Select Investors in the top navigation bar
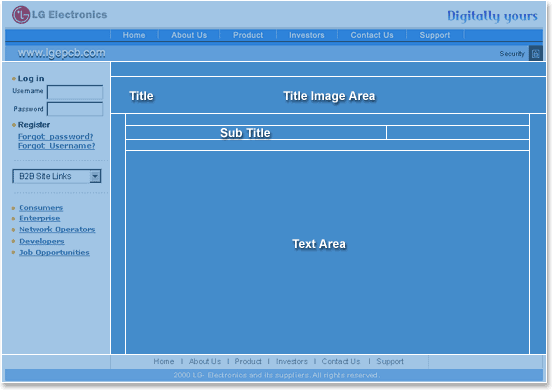 tap(307, 35)
